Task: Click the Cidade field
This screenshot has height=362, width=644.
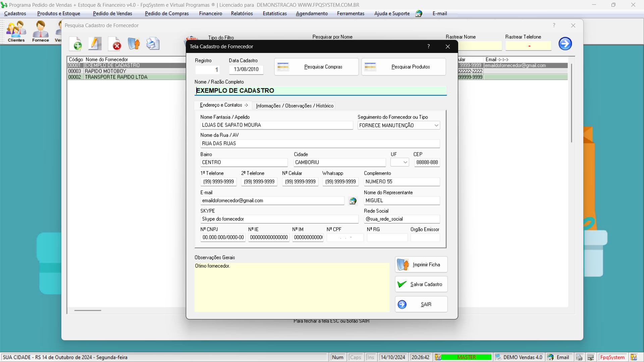Action: tap(340, 163)
